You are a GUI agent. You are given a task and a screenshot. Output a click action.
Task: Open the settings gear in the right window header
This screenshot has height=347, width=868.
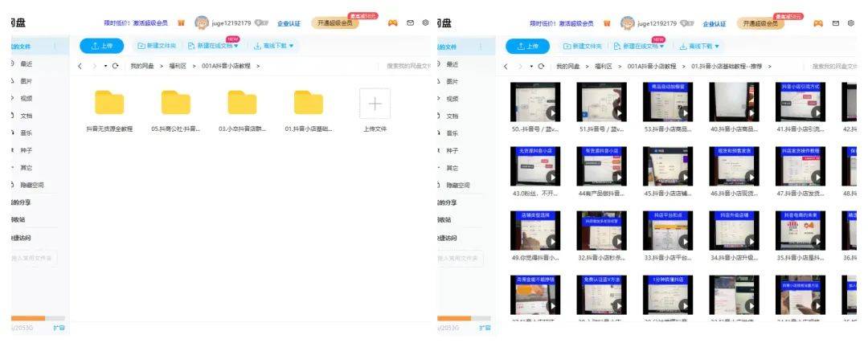coord(851,23)
